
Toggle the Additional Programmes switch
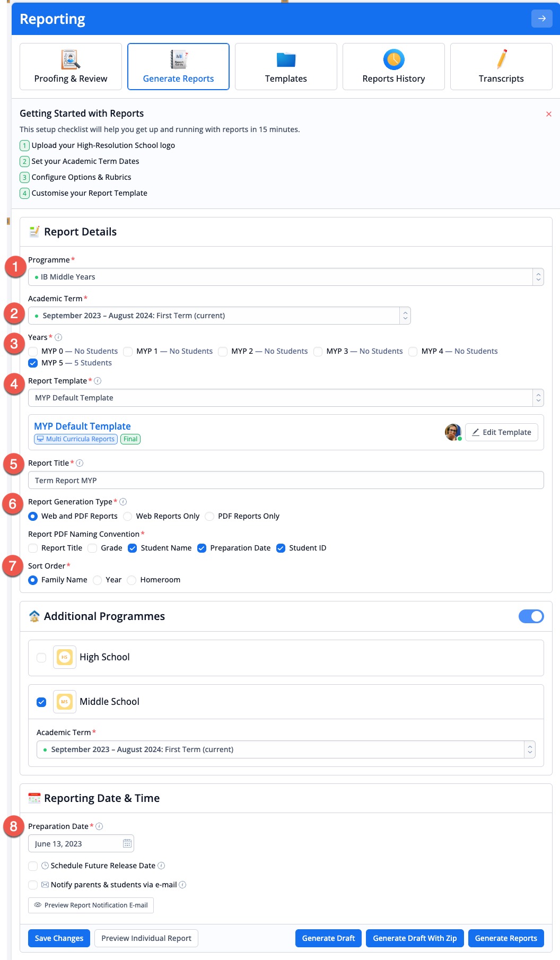[531, 616]
